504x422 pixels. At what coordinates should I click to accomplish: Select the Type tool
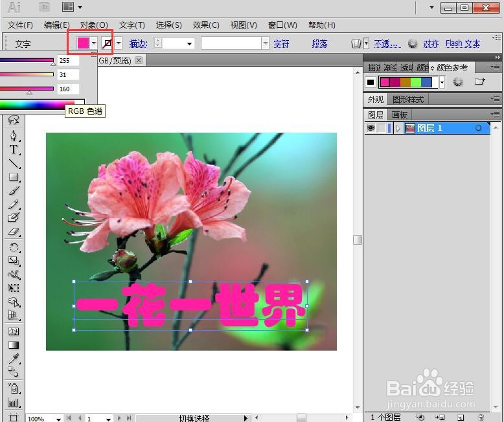14,150
